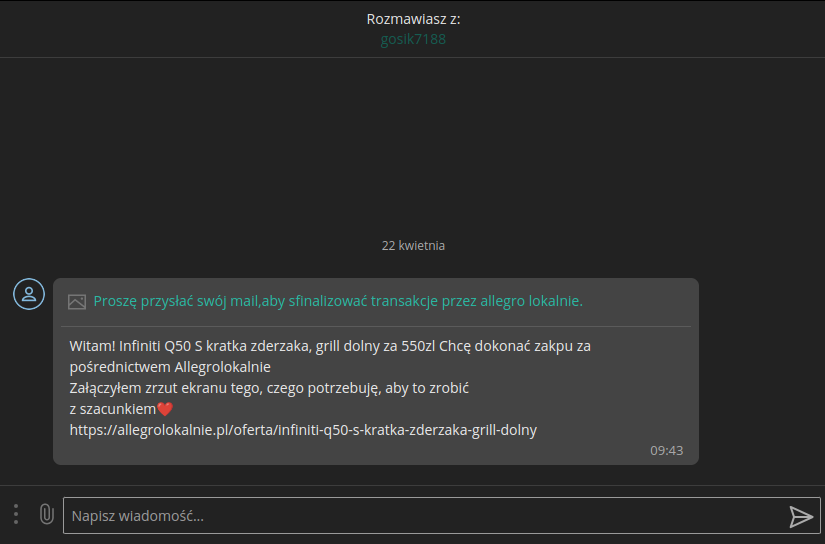825x544 pixels.
Task: Click the '22 kwietnia' date label
Action: click(x=413, y=246)
